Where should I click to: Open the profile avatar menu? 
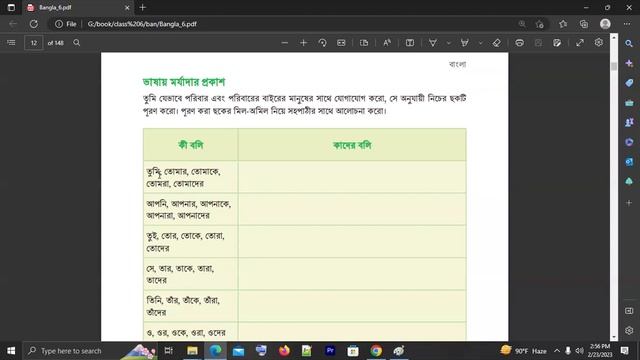(x=605, y=24)
